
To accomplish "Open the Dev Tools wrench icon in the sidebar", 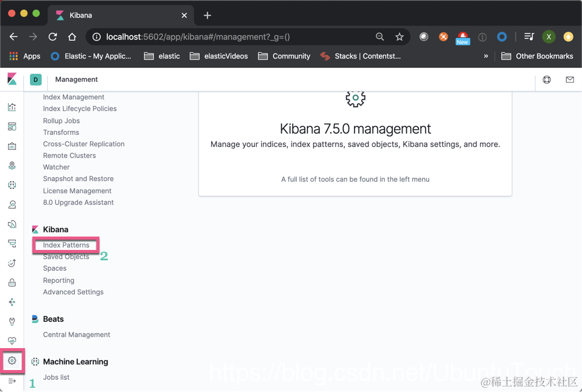I will (x=12, y=321).
